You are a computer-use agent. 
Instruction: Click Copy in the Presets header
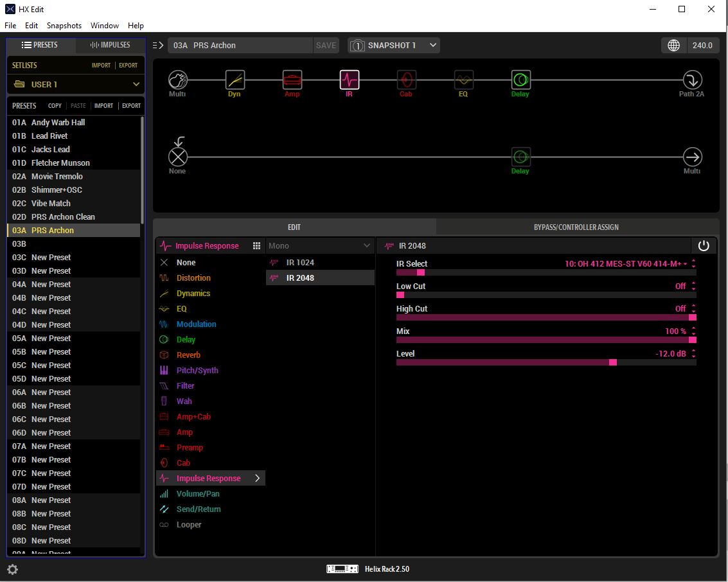[55, 106]
